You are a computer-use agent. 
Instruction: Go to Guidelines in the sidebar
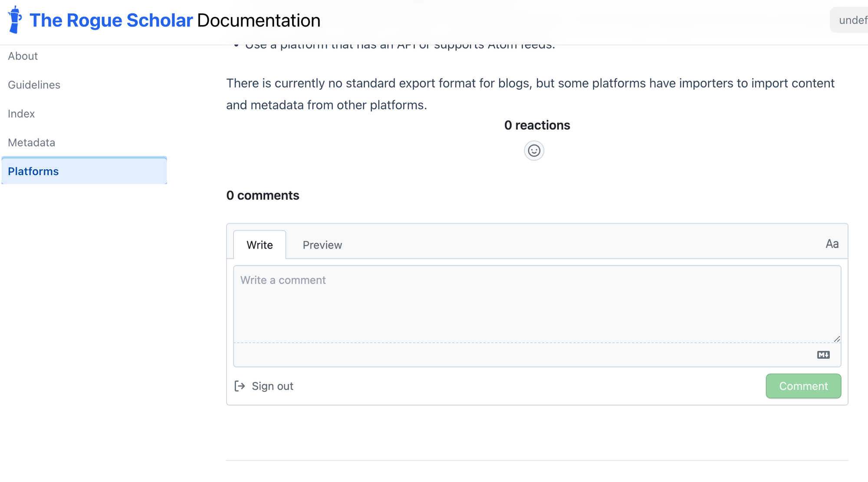(34, 85)
